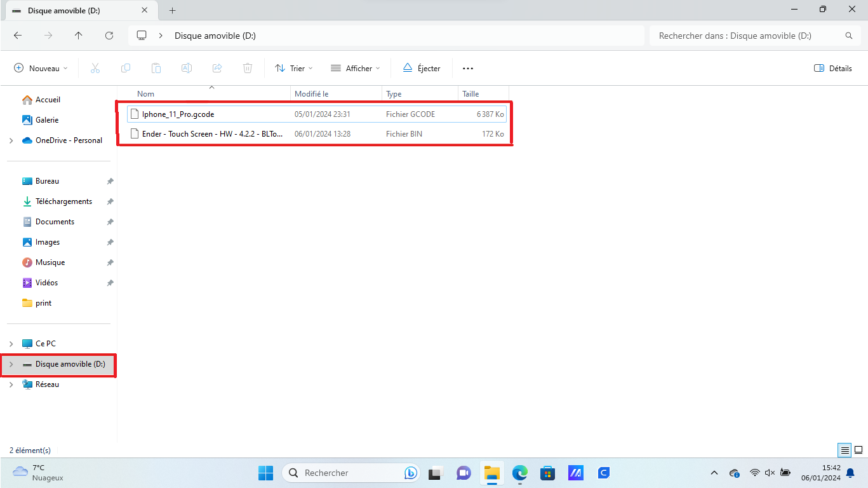Open the Windows Start menu
This screenshot has width=868, height=488.
click(265, 473)
